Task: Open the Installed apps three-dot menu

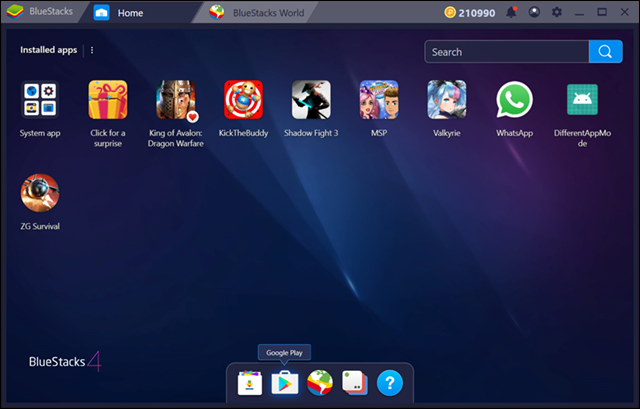Action: click(x=92, y=50)
